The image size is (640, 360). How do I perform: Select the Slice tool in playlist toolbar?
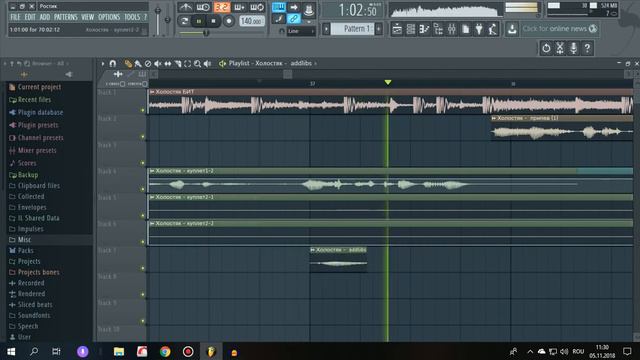(x=178, y=63)
